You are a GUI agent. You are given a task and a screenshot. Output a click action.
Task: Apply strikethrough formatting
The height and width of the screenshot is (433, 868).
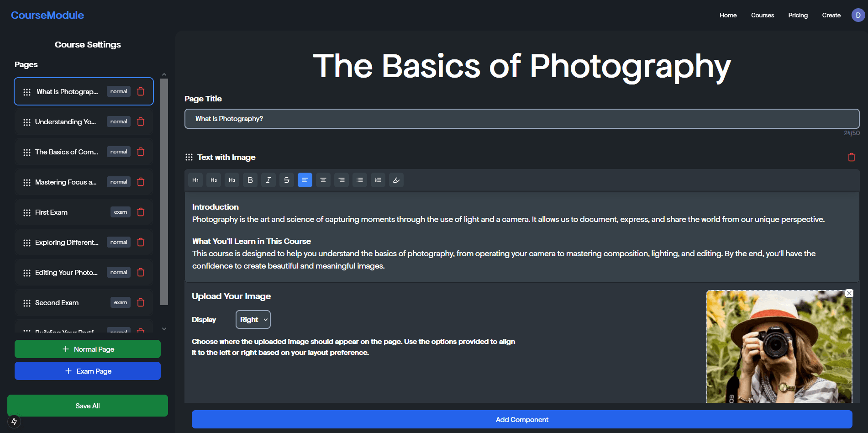[x=287, y=180]
